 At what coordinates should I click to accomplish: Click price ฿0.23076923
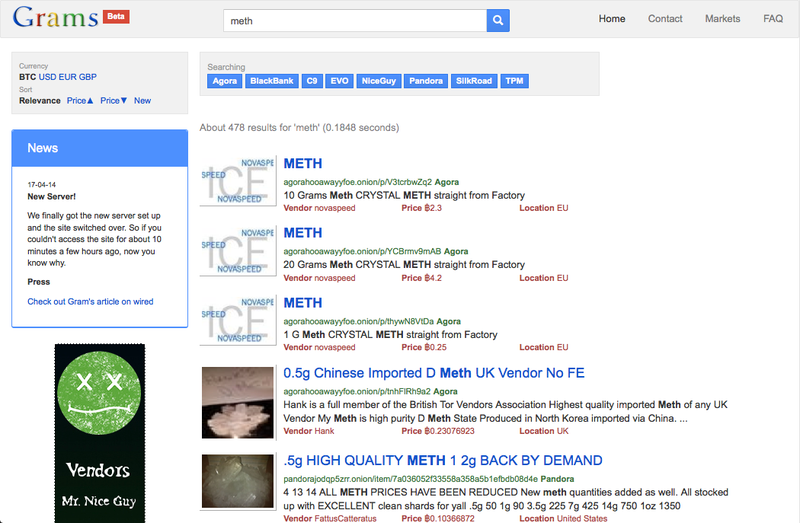point(449,431)
